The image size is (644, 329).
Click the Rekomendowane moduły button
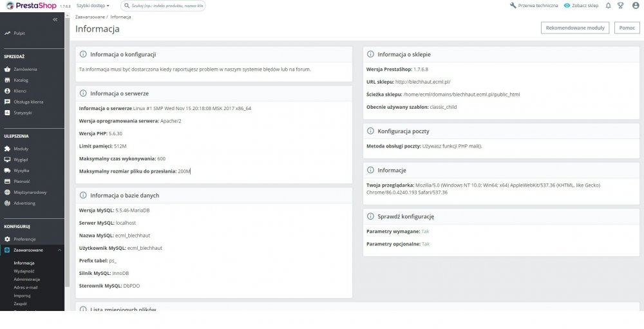click(575, 28)
